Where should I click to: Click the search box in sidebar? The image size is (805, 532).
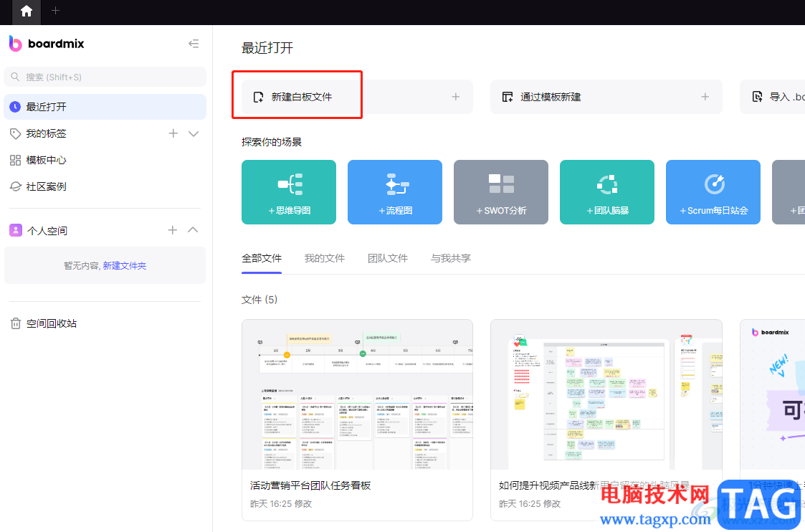click(x=105, y=77)
